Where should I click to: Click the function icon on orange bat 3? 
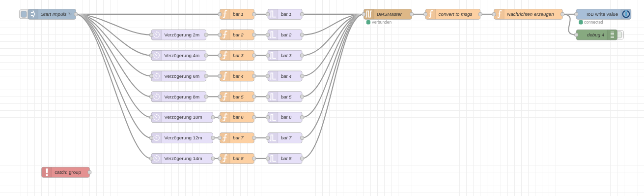pos(225,56)
